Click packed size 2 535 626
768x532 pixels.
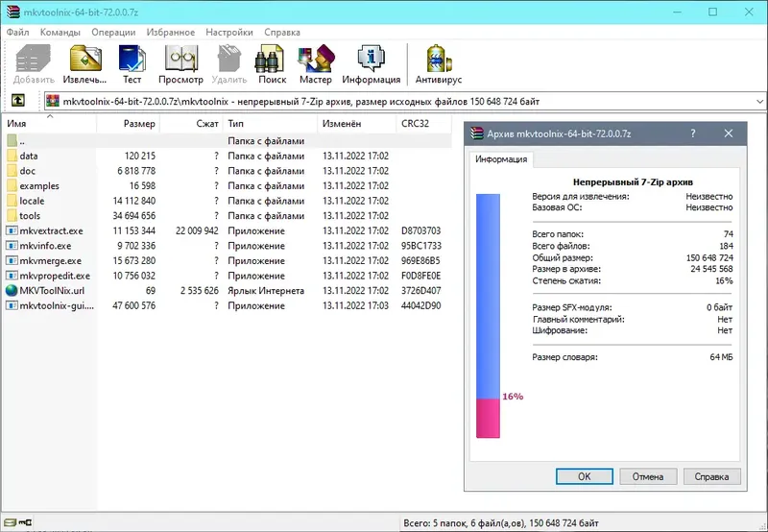tap(200, 291)
